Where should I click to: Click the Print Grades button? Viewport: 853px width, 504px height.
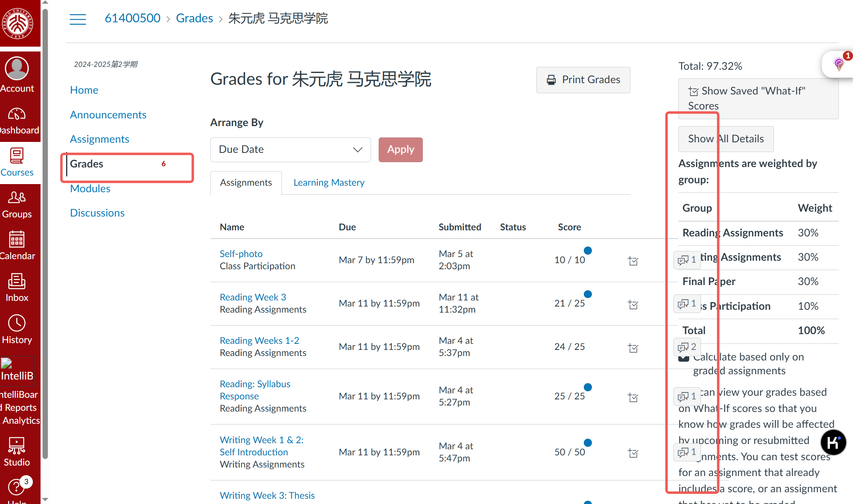coord(583,80)
